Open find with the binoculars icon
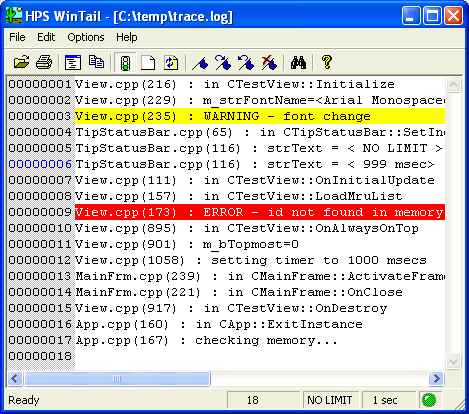 tap(298, 62)
